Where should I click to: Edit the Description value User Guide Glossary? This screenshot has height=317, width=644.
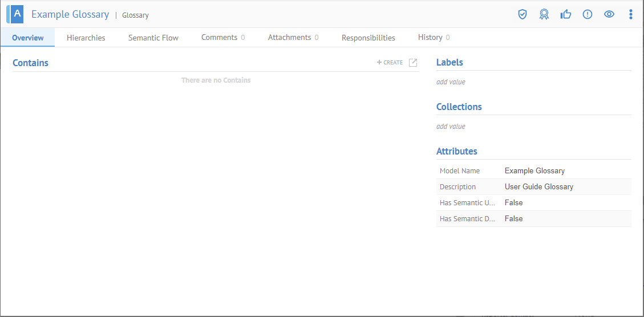coord(538,187)
